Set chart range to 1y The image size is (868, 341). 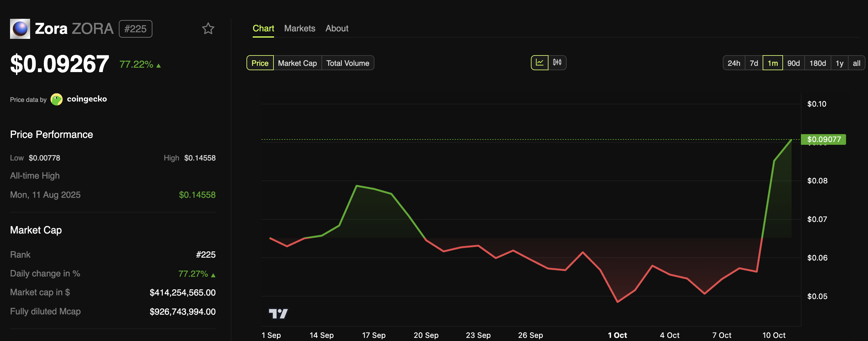tap(839, 63)
